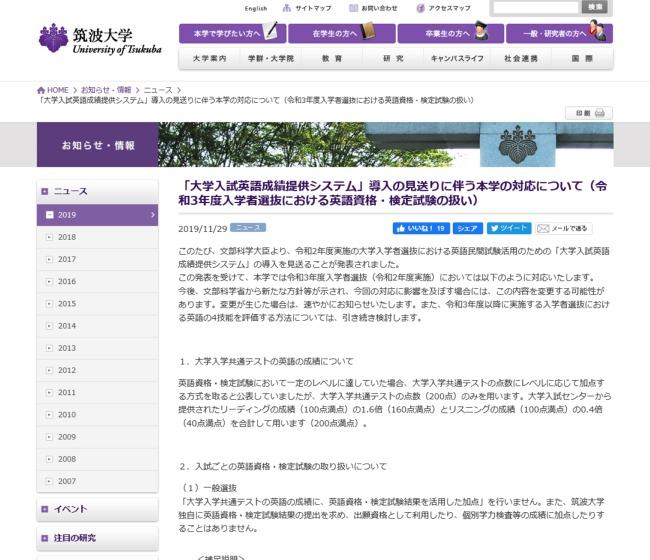The height and width of the screenshot is (560, 650).
Task: Expand the 2016 news year
Action: click(x=97, y=281)
